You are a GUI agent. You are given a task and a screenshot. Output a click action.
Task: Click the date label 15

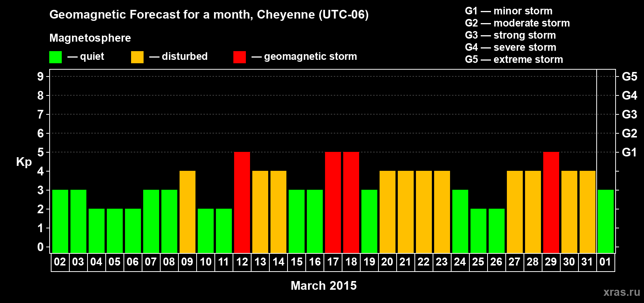[x=297, y=262]
